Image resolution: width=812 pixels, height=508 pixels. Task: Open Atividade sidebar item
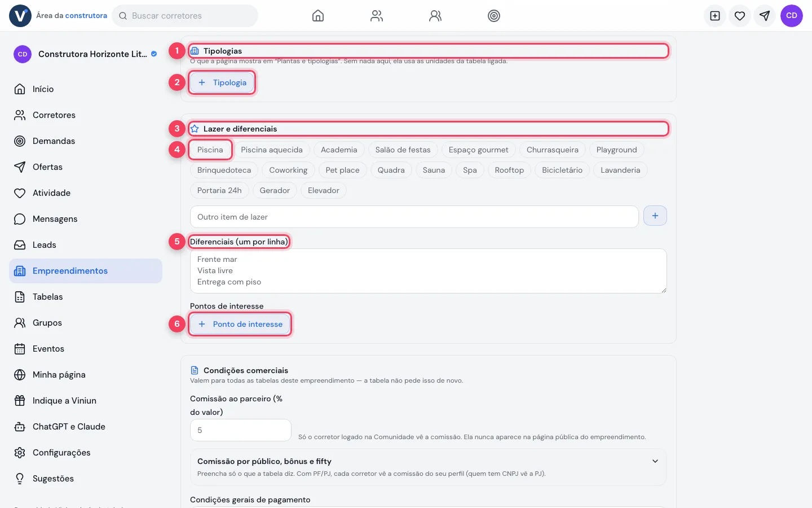[86, 193]
